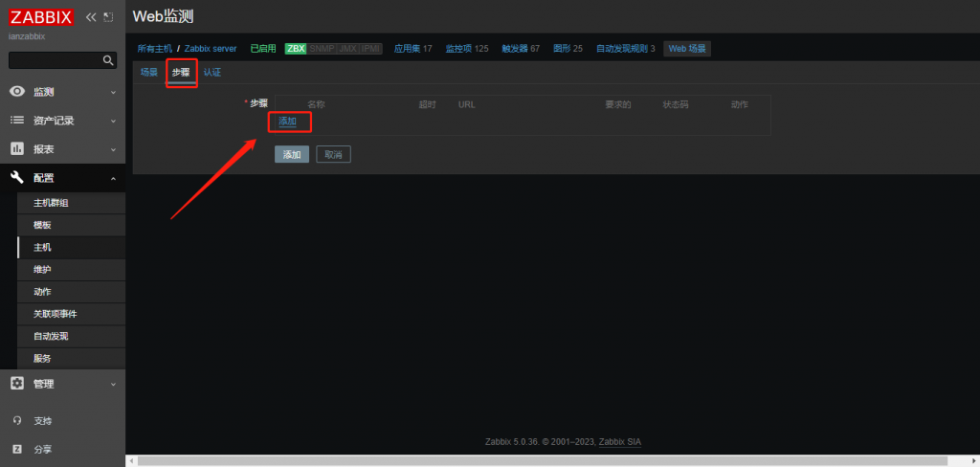Open the 触发器 67 link
The width and height of the screenshot is (980, 467).
tap(521, 48)
